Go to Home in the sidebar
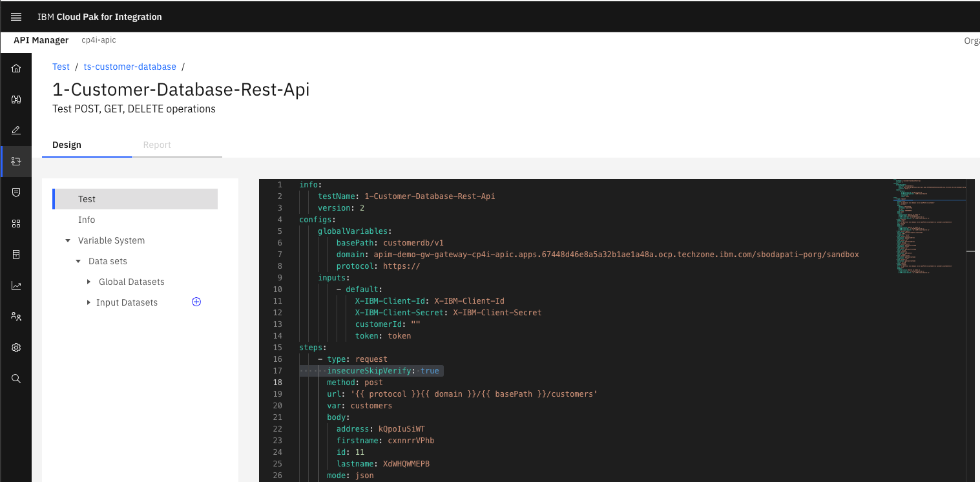 16,68
